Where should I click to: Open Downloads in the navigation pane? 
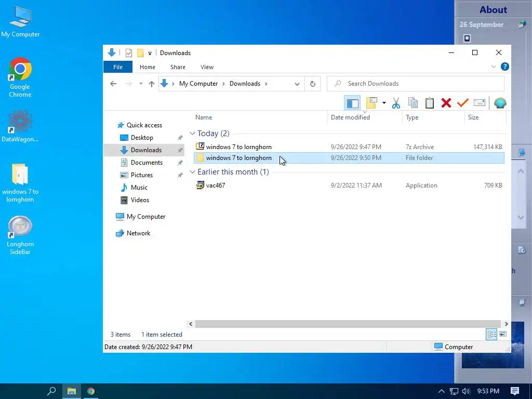click(146, 150)
